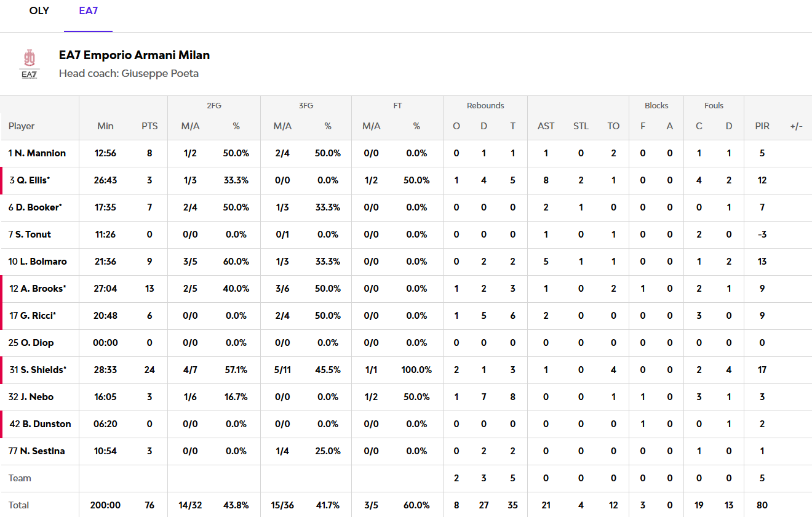The width and height of the screenshot is (812, 517).
Task: Click the +/- column header
Action: pyautogui.click(x=796, y=126)
